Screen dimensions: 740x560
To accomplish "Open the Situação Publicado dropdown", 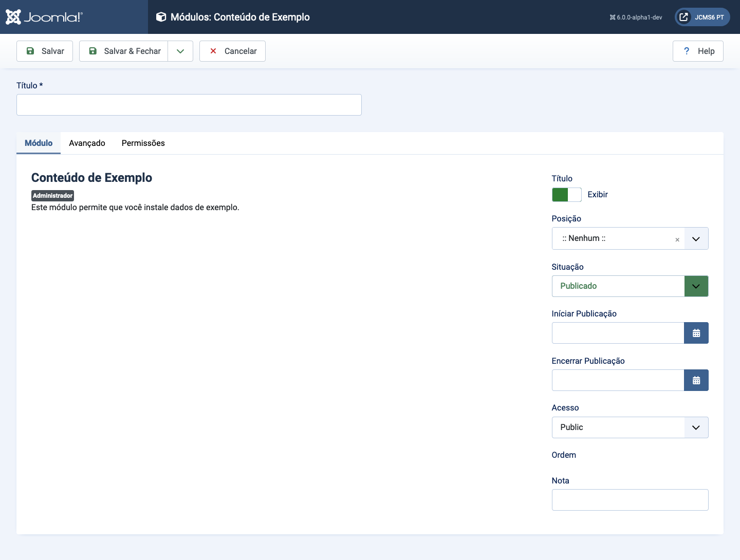I will [x=630, y=286].
